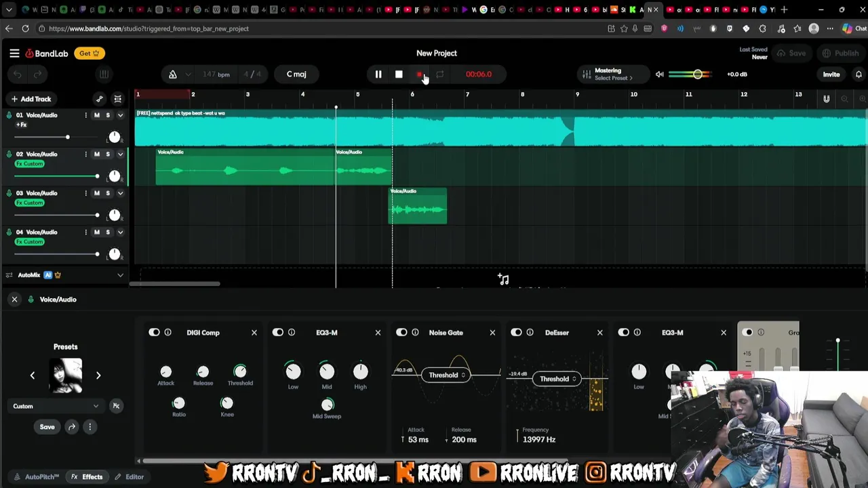Viewport: 868px width, 488px height.
Task: Save the custom preset
Action: pyautogui.click(x=47, y=427)
